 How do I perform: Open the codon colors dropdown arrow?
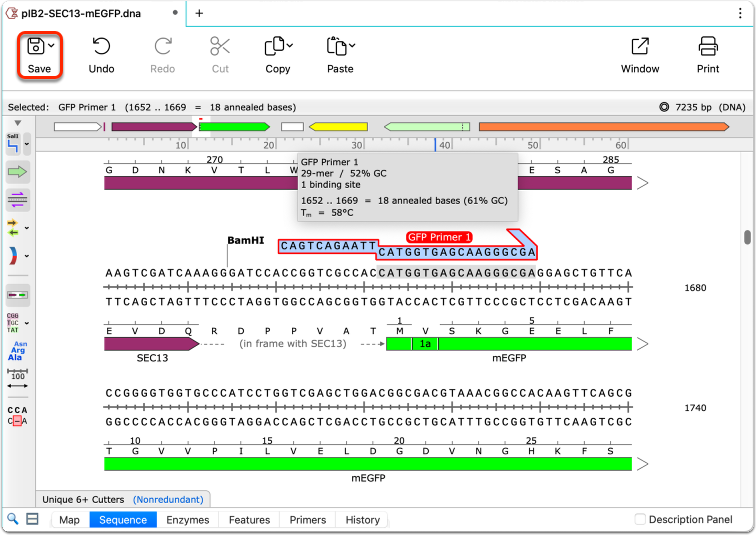(27, 323)
